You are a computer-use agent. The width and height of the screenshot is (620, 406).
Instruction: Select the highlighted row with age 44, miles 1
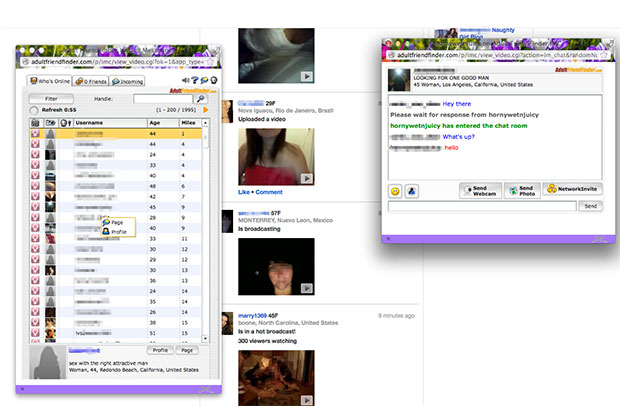pos(116,134)
